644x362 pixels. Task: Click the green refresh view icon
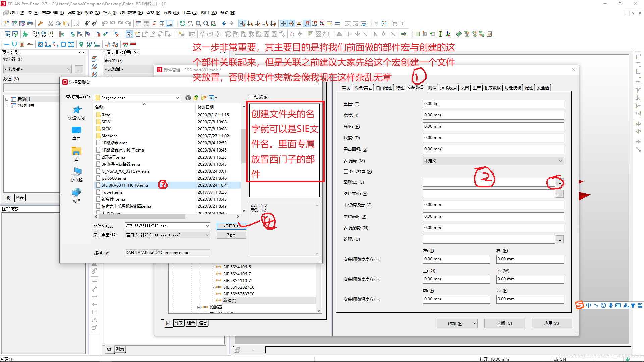(x=182, y=23)
